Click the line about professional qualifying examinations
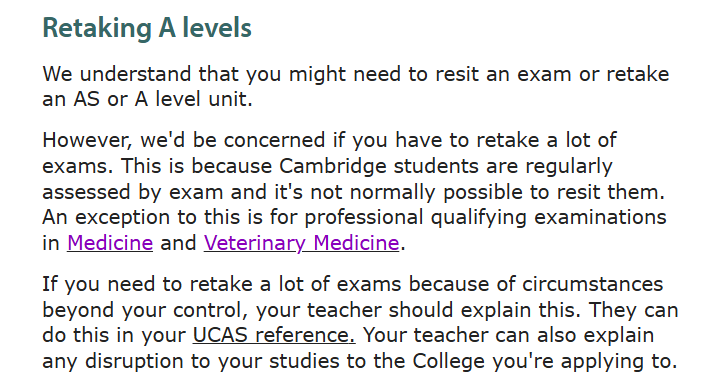 tap(354, 217)
